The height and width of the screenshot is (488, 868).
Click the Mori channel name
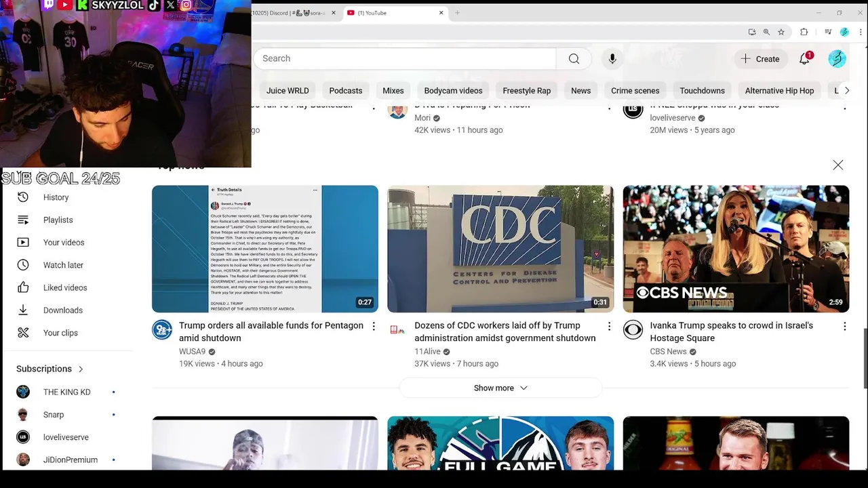click(x=422, y=118)
